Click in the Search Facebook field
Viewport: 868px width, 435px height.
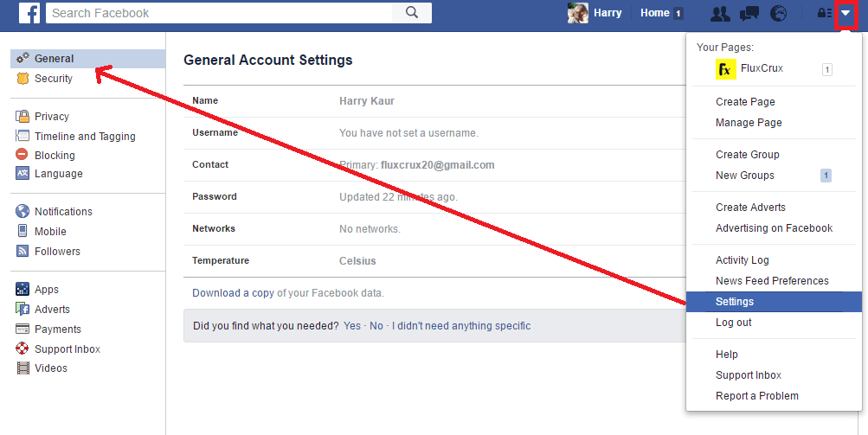point(221,13)
